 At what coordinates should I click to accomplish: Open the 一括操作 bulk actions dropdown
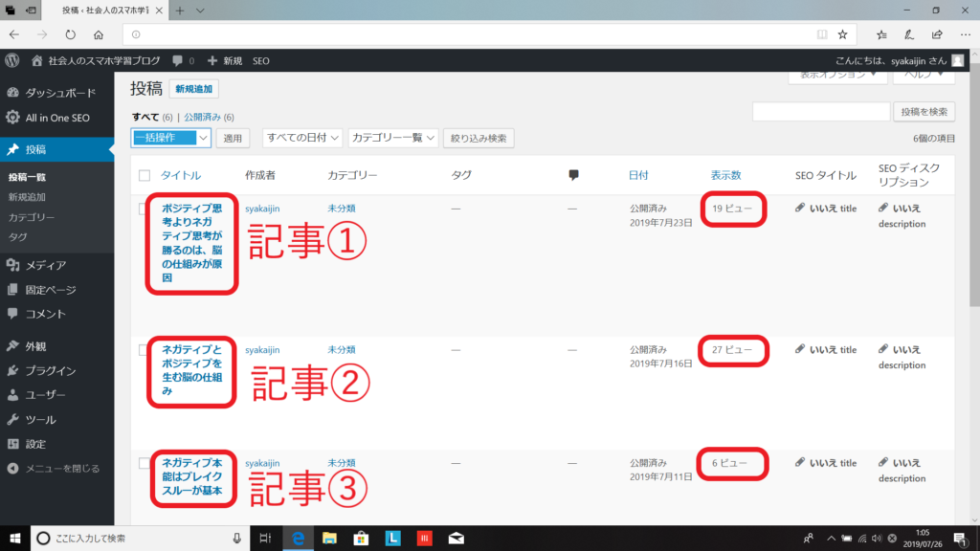[170, 138]
